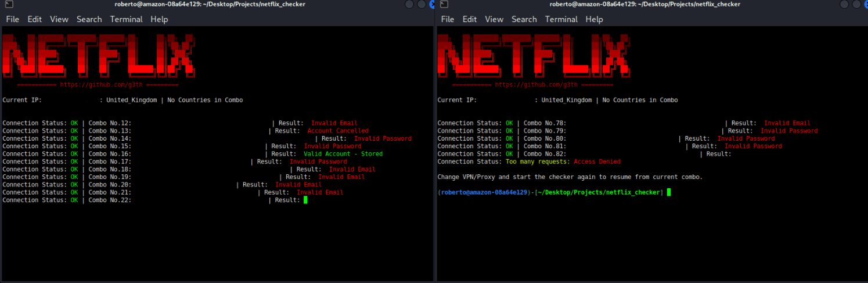Click "Valid Account - Stored" result text

[343, 154]
